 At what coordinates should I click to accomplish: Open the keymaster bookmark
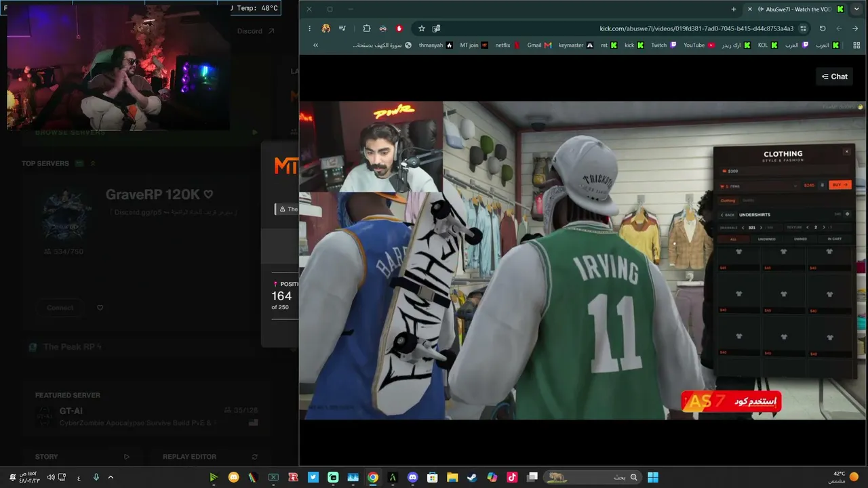point(576,45)
